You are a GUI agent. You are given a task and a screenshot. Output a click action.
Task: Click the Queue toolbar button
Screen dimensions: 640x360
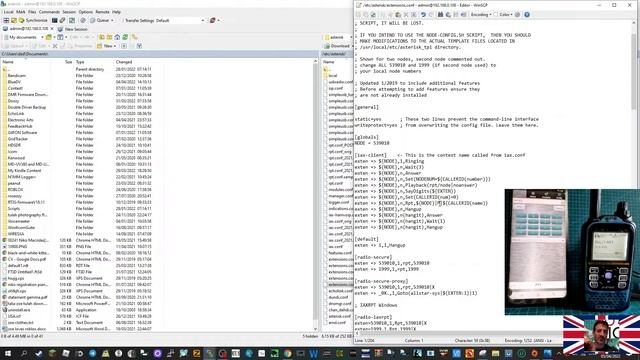coord(100,20)
